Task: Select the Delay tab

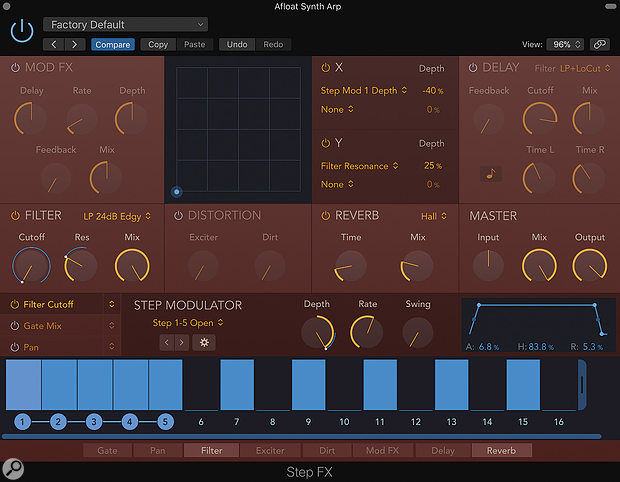Action: [x=442, y=450]
